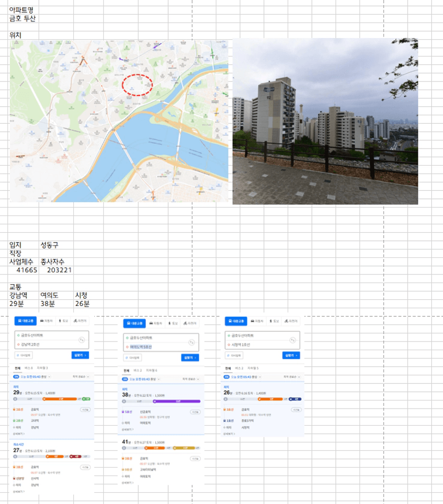Open 지하철 6 tab in 여의도역 panel
The height and width of the screenshot is (504, 443).
pos(152,370)
